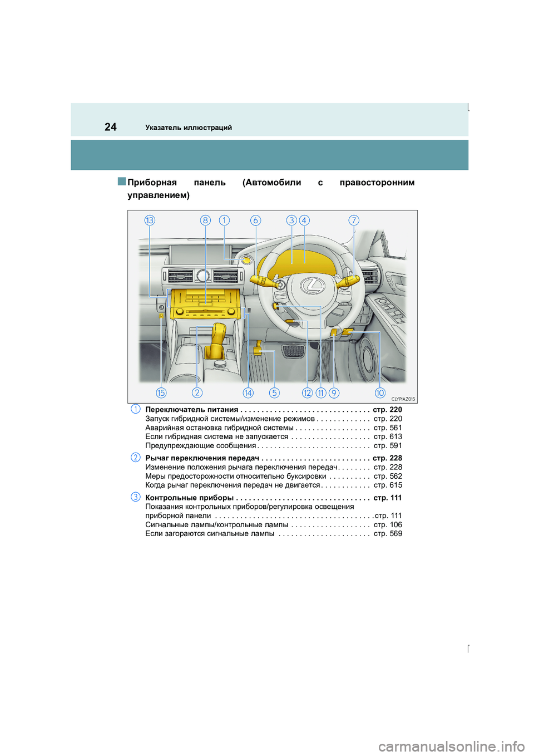Click callout number 11 in the diagram
534x756 pixels.
click(x=321, y=393)
